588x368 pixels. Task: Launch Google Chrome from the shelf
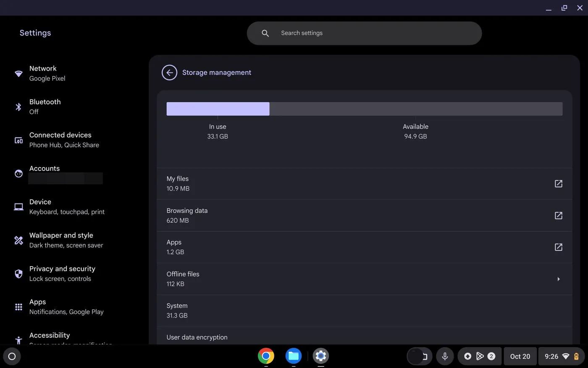(266, 356)
